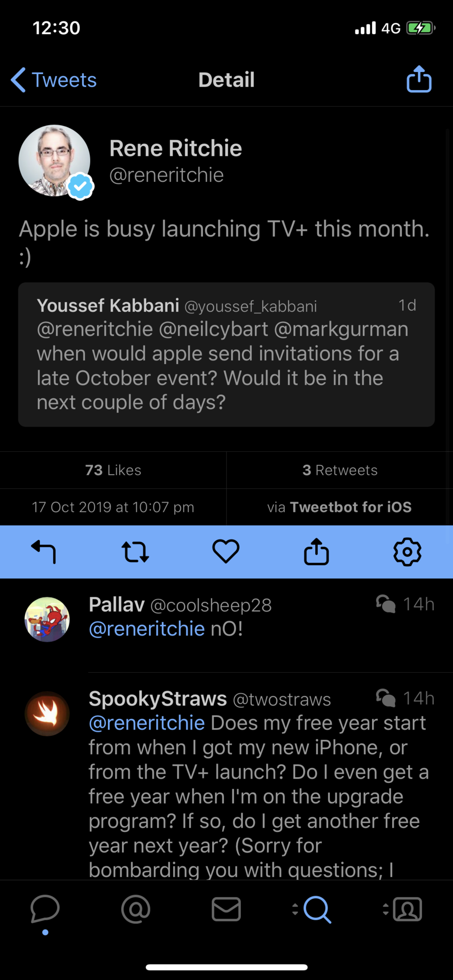Open SpookyStraws' reply conversation bubble icon
The width and height of the screenshot is (453, 980).
[386, 698]
